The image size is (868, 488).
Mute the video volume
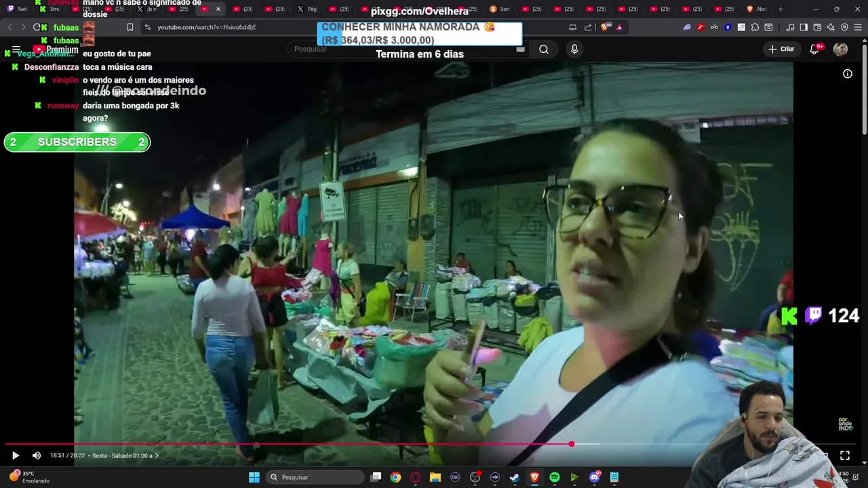tap(37, 455)
